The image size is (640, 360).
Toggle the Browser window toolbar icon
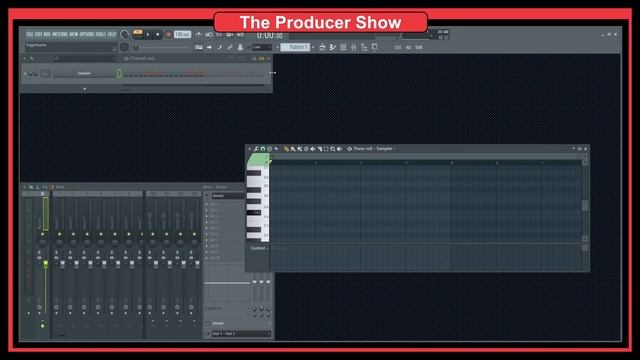tap(364, 47)
